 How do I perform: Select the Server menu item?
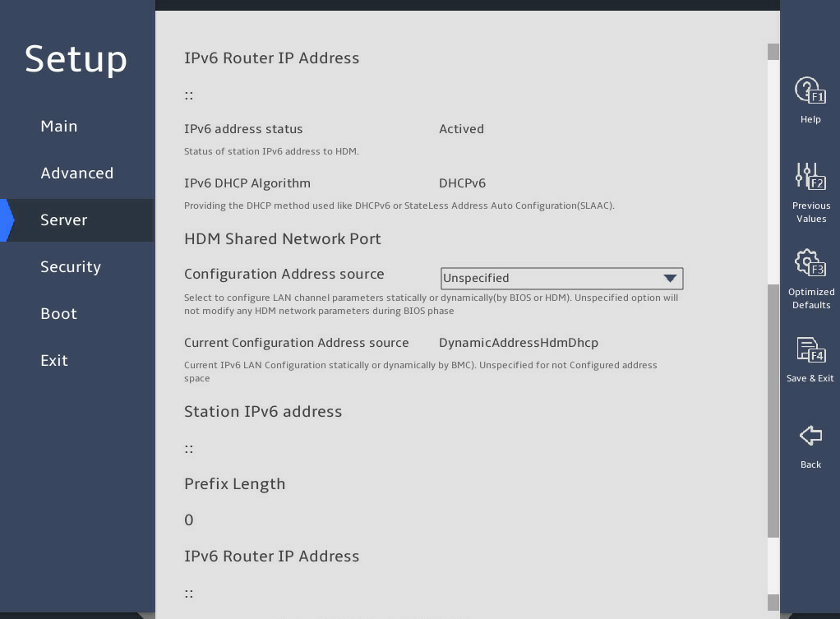pos(78,220)
